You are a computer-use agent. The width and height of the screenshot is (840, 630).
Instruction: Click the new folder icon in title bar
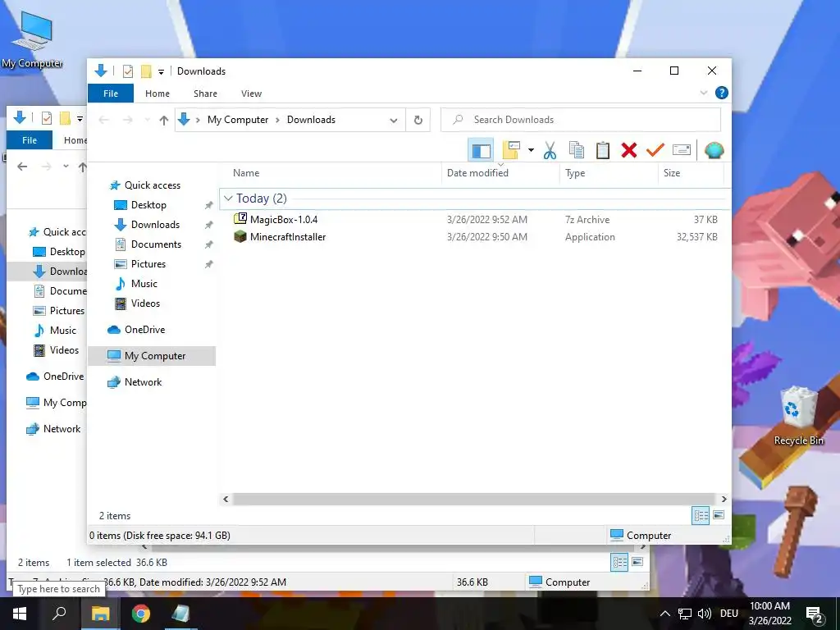click(x=146, y=71)
